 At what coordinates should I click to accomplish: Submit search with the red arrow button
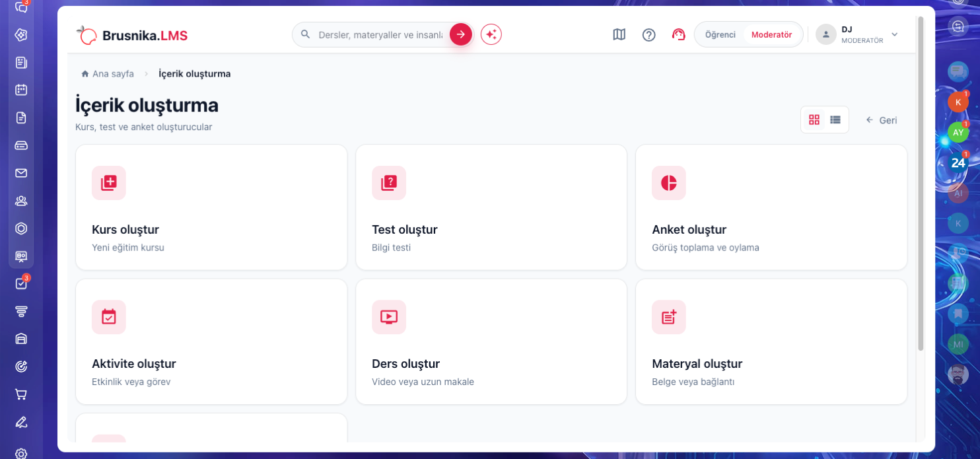click(461, 34)
